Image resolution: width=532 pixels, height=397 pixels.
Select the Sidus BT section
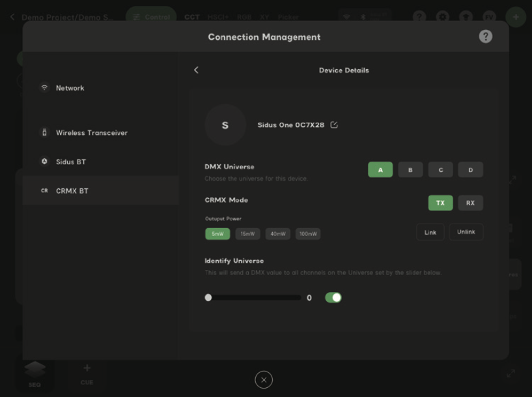[69, 161]
